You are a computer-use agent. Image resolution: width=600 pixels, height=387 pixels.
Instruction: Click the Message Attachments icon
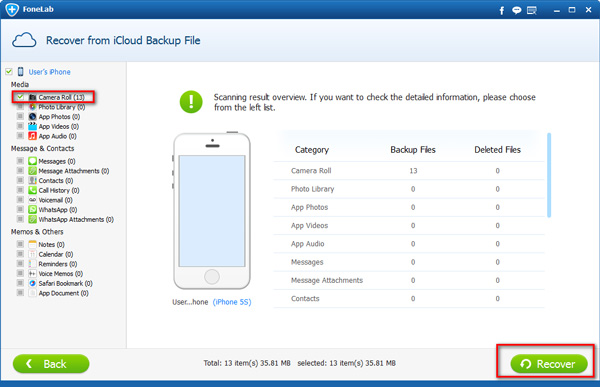click(33, 171)
